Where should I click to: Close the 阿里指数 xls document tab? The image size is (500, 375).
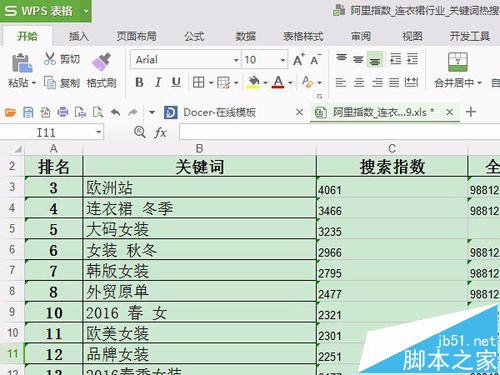point(450,112)
